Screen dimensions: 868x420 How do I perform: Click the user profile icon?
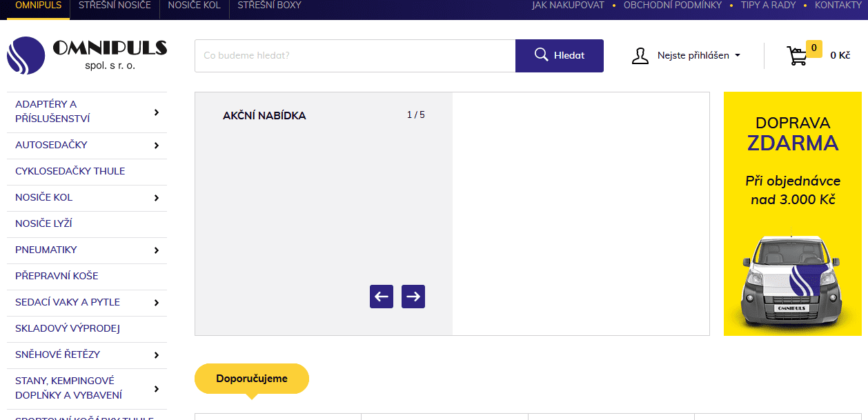[x=640, y=56]
